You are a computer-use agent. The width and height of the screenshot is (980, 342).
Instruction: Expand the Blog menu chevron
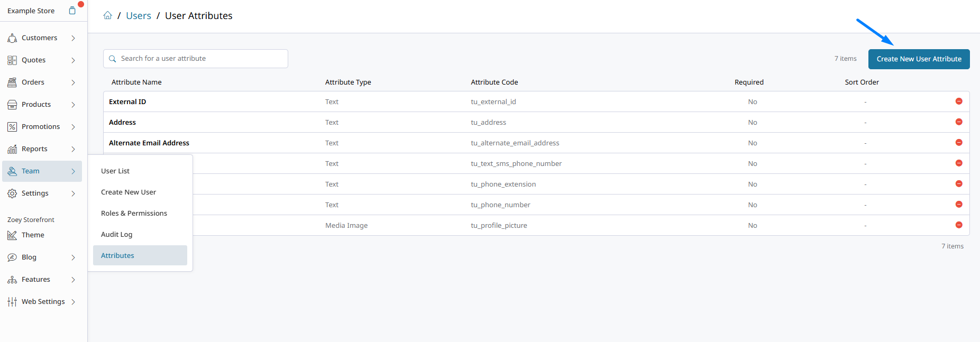coord(74,257)
